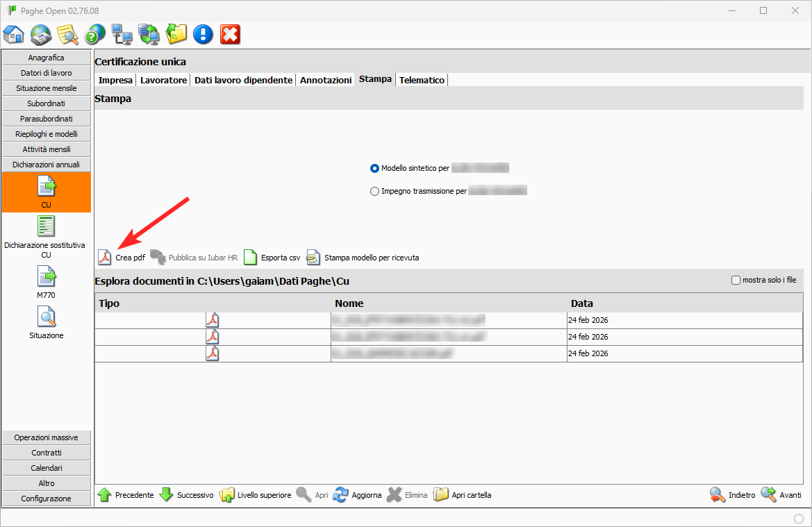Screen dimensions: 812x527
Task: Switch to the Telematico tab
Action: [x=422, y=80]
